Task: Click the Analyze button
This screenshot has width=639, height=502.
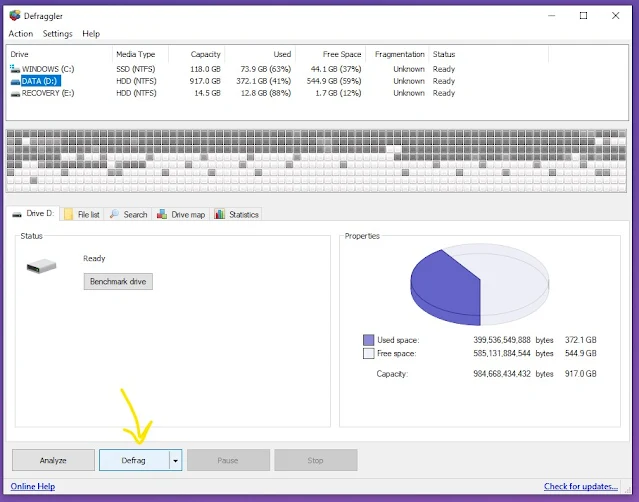Action: pos(53,460)
